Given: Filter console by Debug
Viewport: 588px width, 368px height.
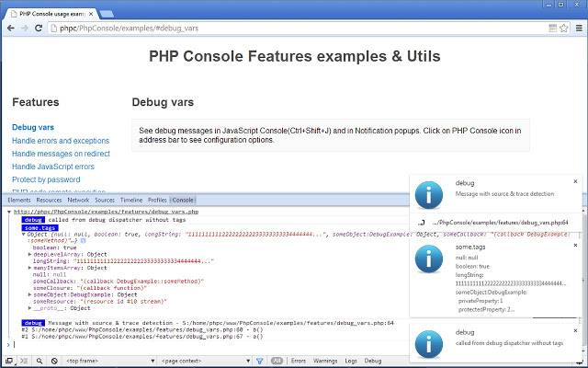Looking at the screenshot, I should coord(373,361).
